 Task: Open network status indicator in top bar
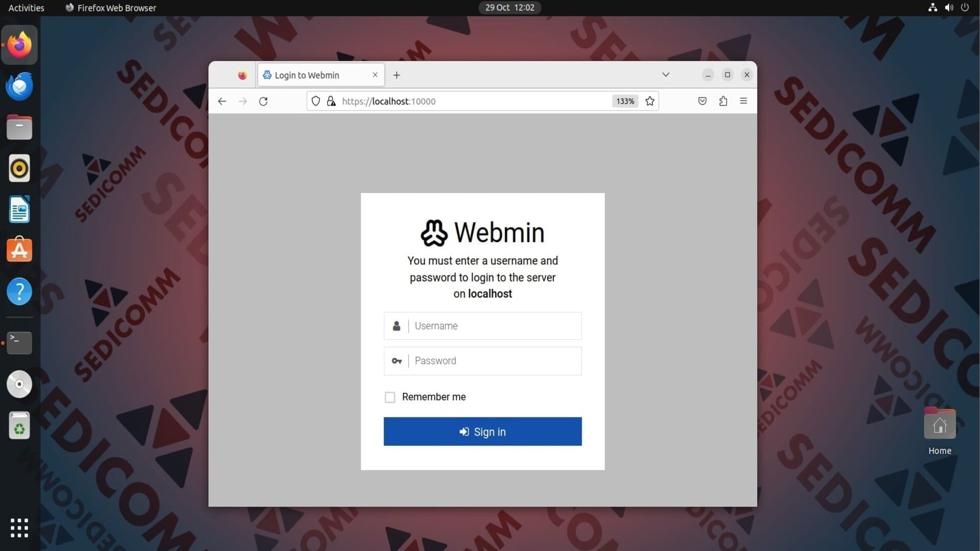coord(933,8)
